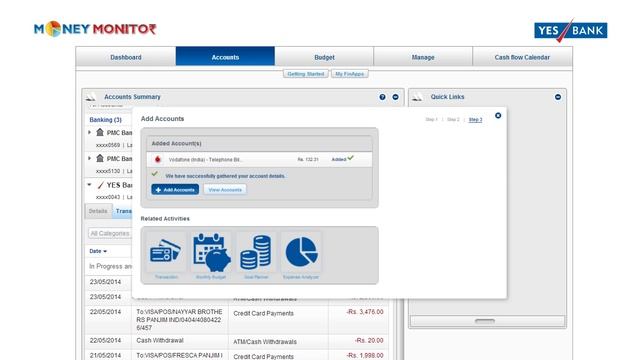Close the Add Accounts dialog
The height and width of the screenshot is (360, 640).
[498, 116]
